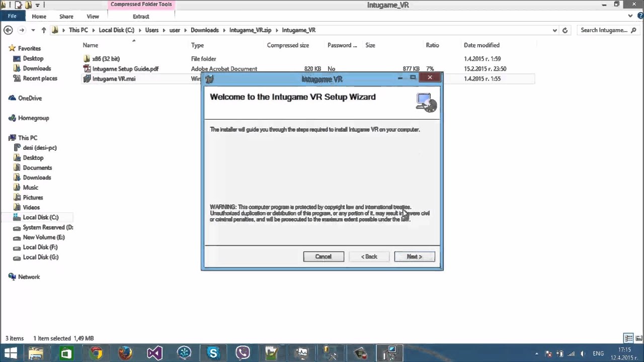This screenshot has width=644, height=362.
Task: Expand the ribbon with the chevron
Action: coord(630,16)
